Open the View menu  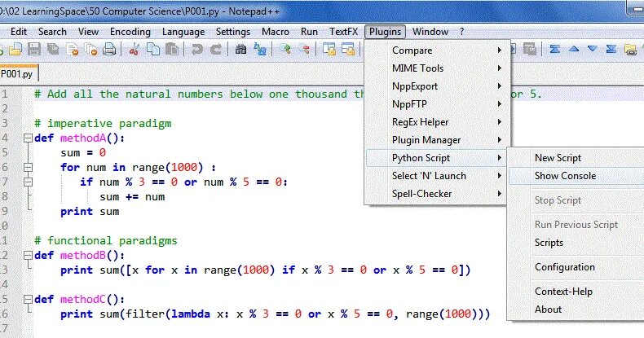pos(88,32)
